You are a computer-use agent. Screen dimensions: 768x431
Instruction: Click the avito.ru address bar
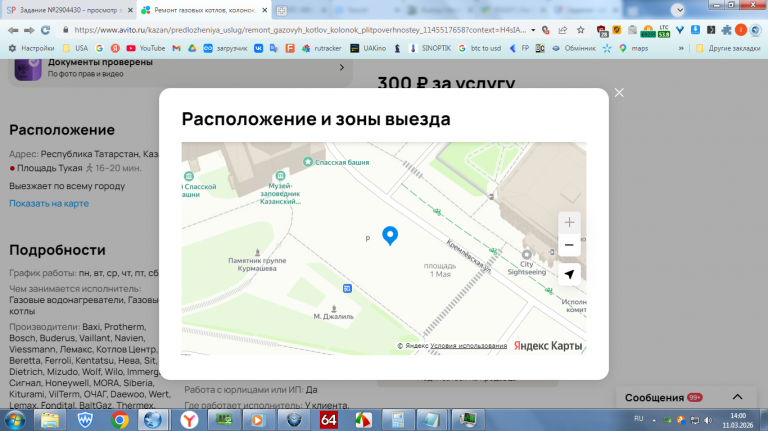click(x=300, y=30)
